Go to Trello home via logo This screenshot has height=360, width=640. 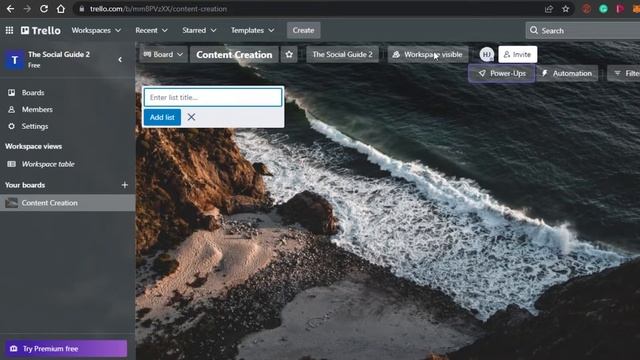[x=41, y=30]
